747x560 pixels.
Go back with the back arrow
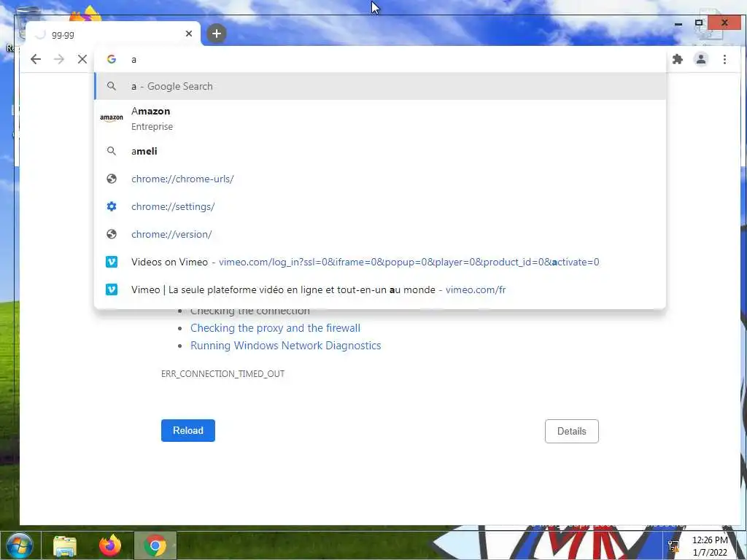point(36,59)
